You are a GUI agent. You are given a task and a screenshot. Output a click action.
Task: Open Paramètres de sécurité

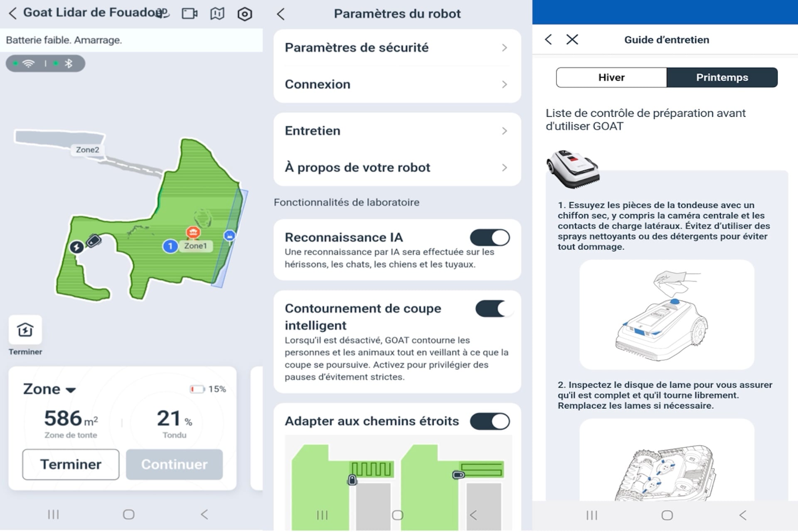(397, 47)
